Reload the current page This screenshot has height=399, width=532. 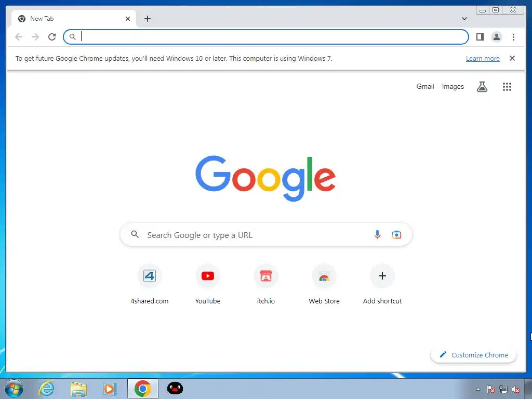click(52, 37)
